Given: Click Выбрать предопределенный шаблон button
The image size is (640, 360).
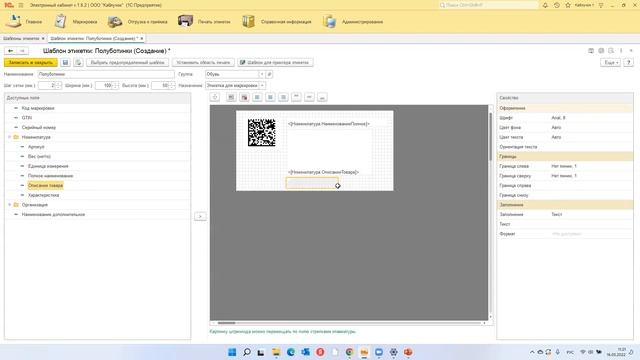Looking at the screenshot, I should 127,62.
